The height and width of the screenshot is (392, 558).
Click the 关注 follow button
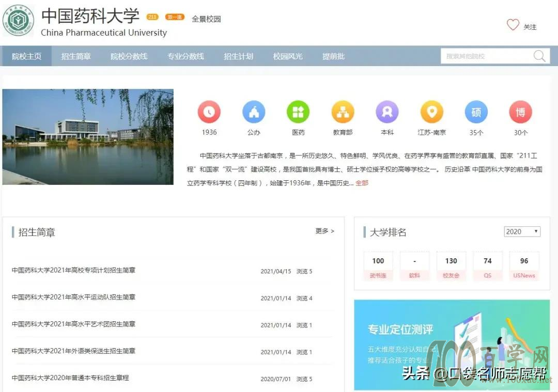pyautogui.click(x=530, y=27)
